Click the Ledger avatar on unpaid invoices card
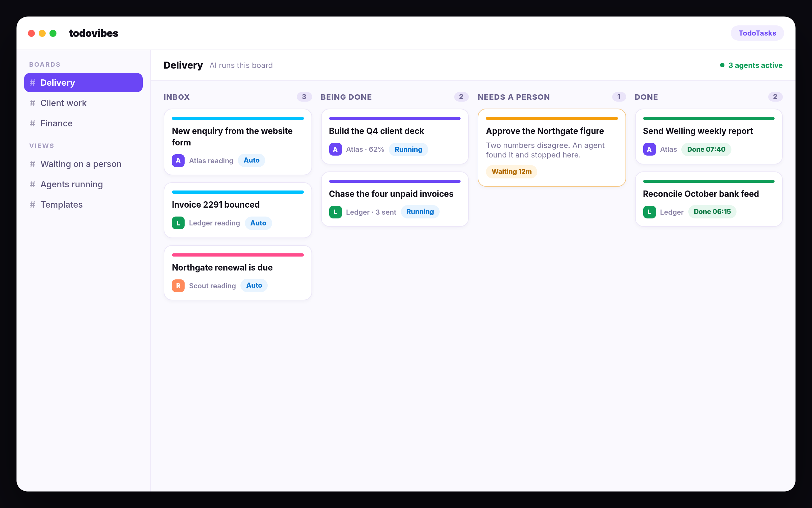 (335, 212)
